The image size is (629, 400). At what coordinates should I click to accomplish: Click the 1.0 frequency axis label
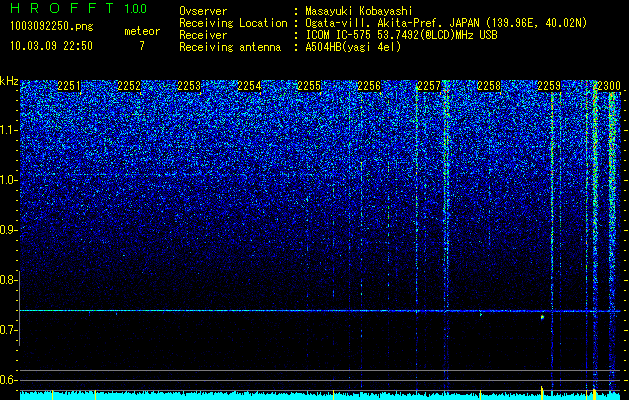coord(7,180)
